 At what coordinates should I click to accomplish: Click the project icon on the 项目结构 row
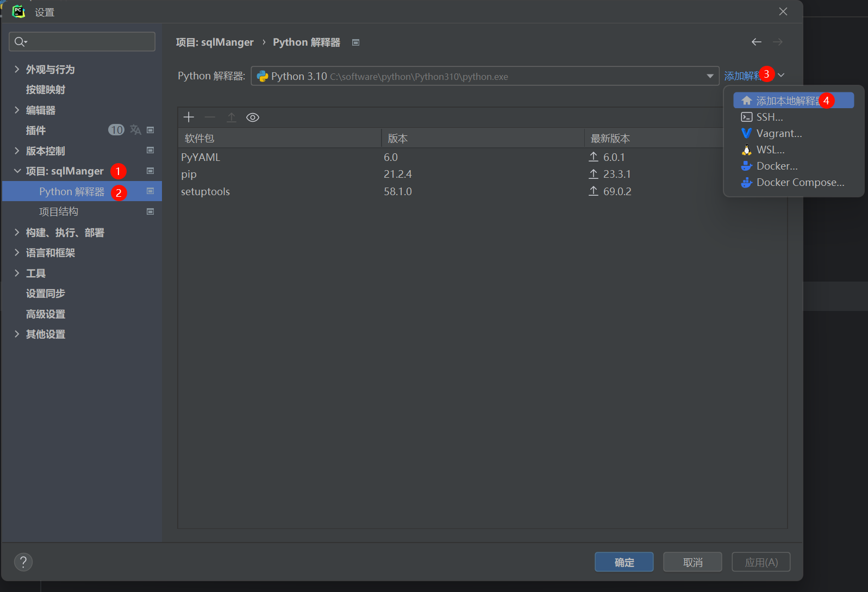pyautogui.click(x=151, y=211)
